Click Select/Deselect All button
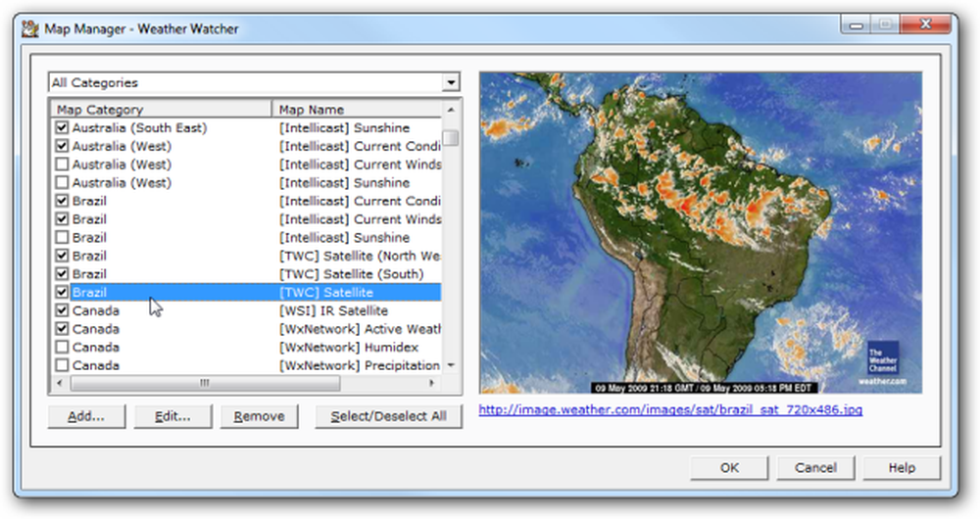Viewport: 980px width, 519px height. click(x=388, y=416)
